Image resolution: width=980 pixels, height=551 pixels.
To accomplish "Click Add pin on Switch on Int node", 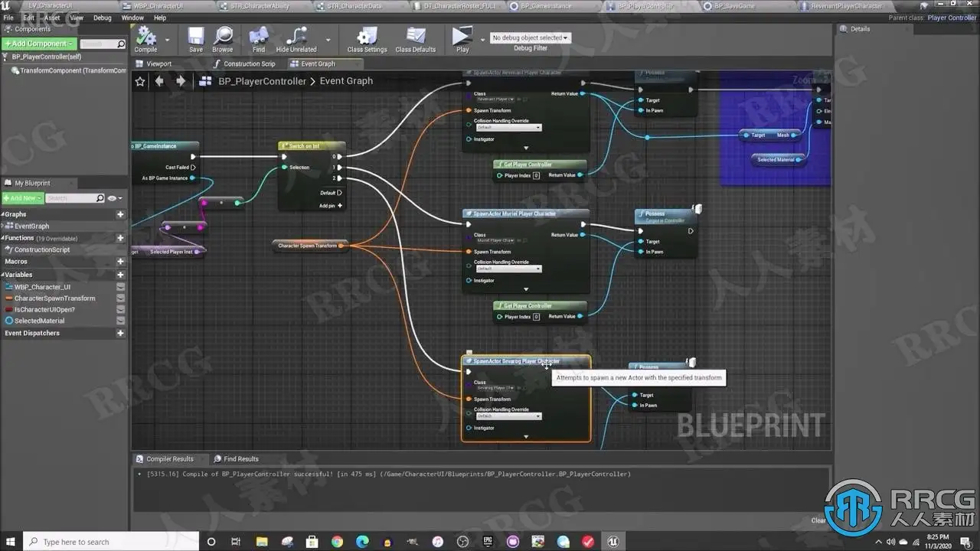I will click(331, 205).
